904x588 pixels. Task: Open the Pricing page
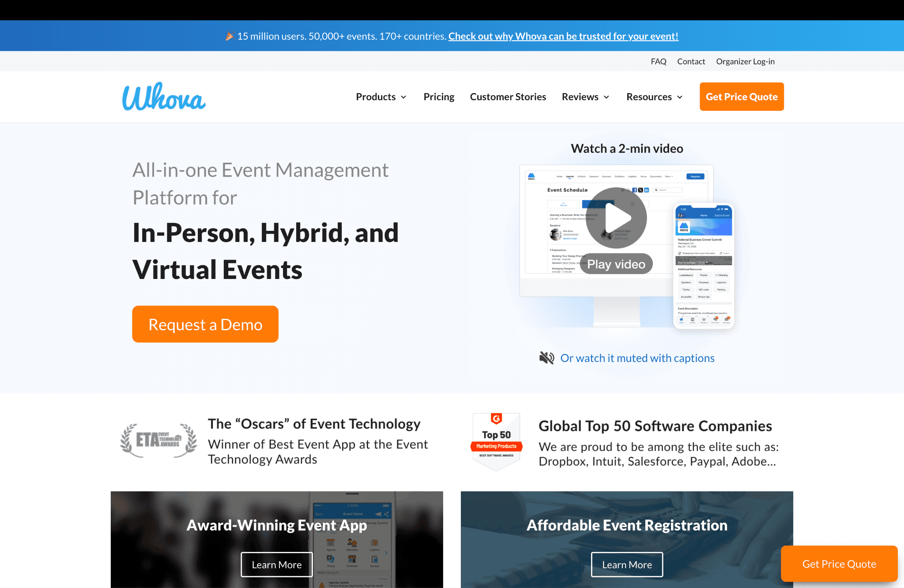(x=439, y=97)
